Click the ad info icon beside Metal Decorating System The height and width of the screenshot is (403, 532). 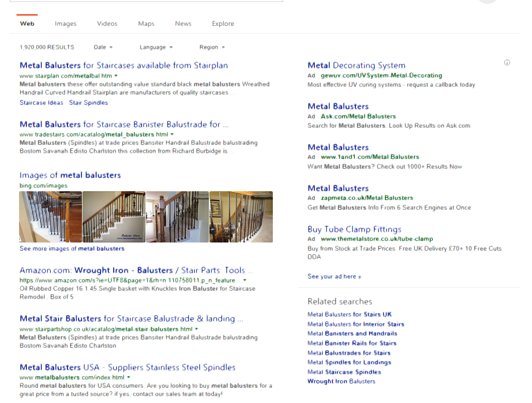click(507, 62)
